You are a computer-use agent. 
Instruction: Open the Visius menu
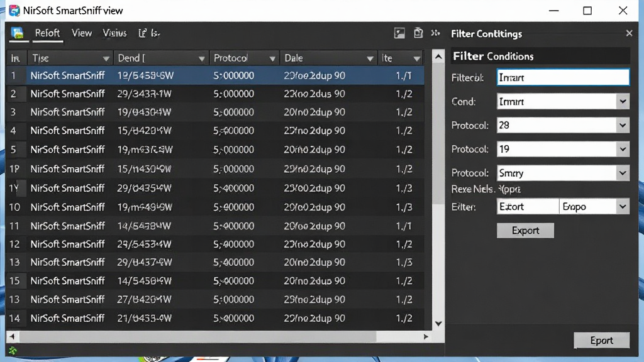[114, 33]
